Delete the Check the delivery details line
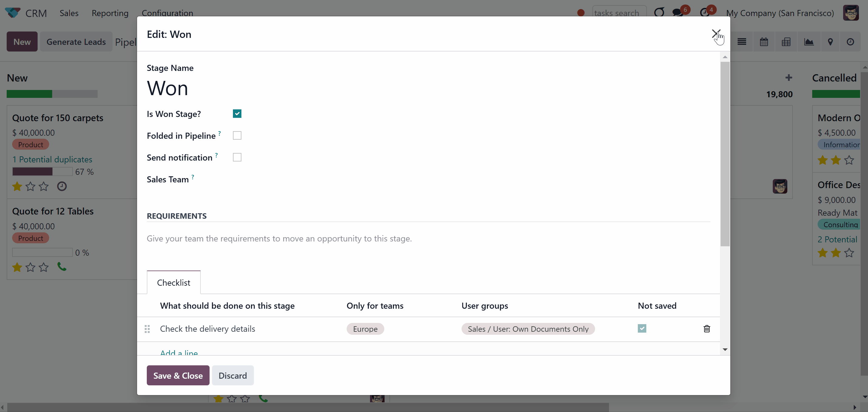Viewport: 868px width, 412px height. (x=707, y=328)
